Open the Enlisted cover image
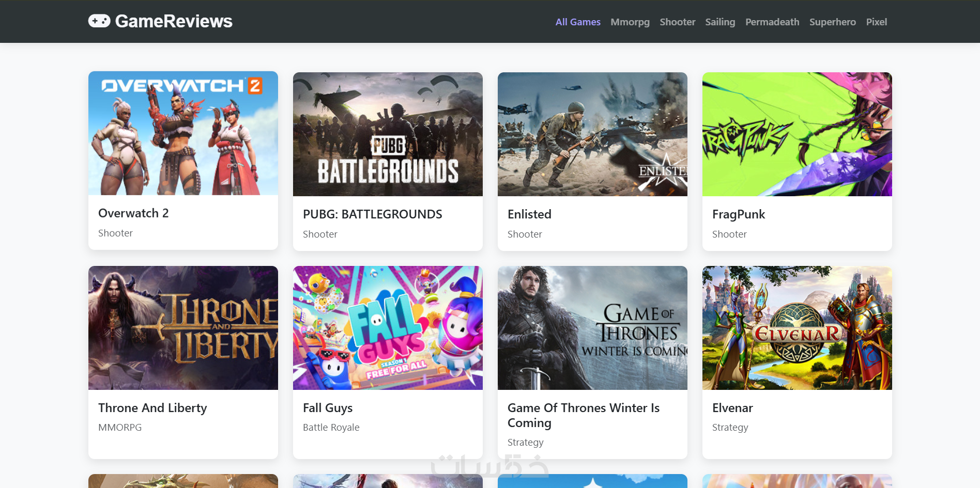The height and width of the screenshot is (488, 980). (592, 134)
